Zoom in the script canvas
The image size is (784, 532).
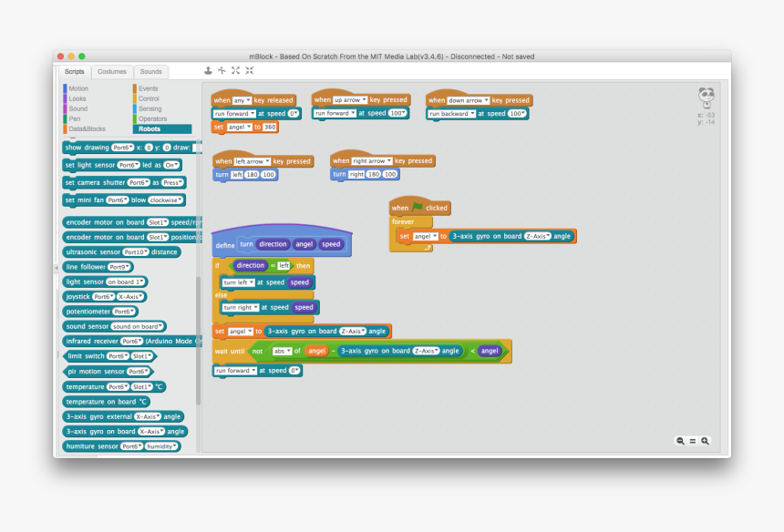705,441
